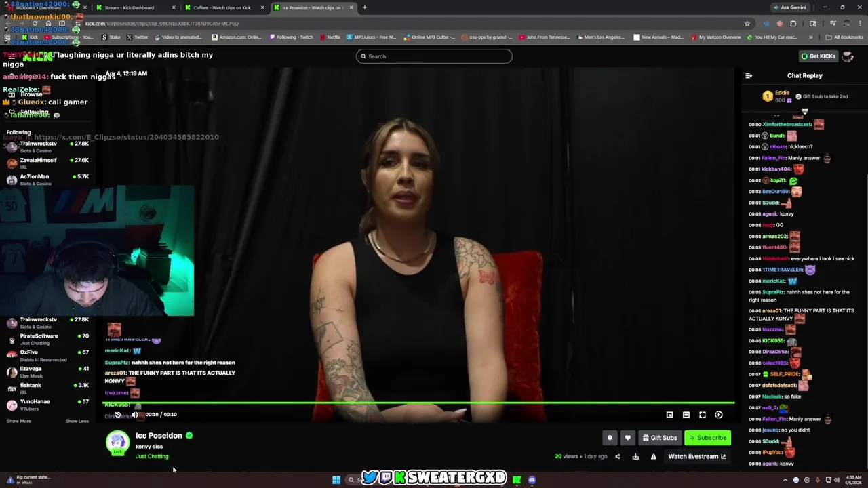Expand the gift leaderboard arrow below Eddie

pos(805,111)
